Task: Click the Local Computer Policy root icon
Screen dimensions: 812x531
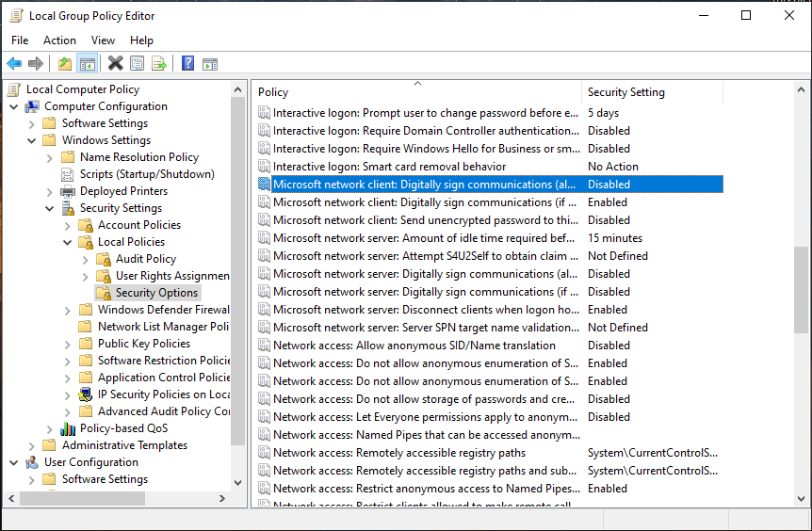Action: [14, 89]
